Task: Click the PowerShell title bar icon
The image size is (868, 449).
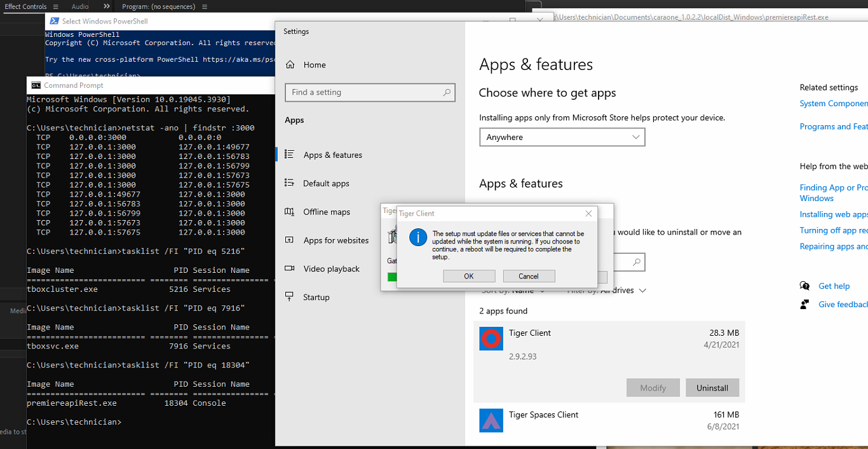Action: click(54, 21)
